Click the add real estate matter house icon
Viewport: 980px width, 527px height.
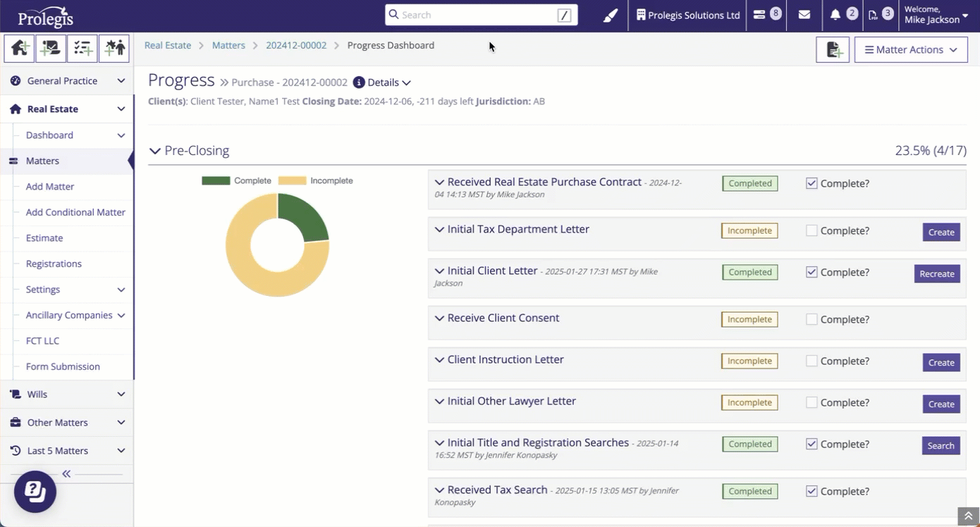pyautogui.click(x=19, y=48)
